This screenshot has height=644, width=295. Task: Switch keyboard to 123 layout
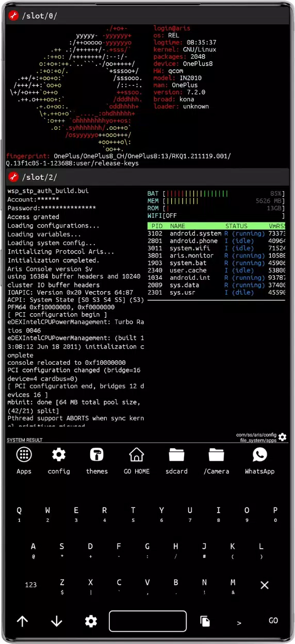31,585
